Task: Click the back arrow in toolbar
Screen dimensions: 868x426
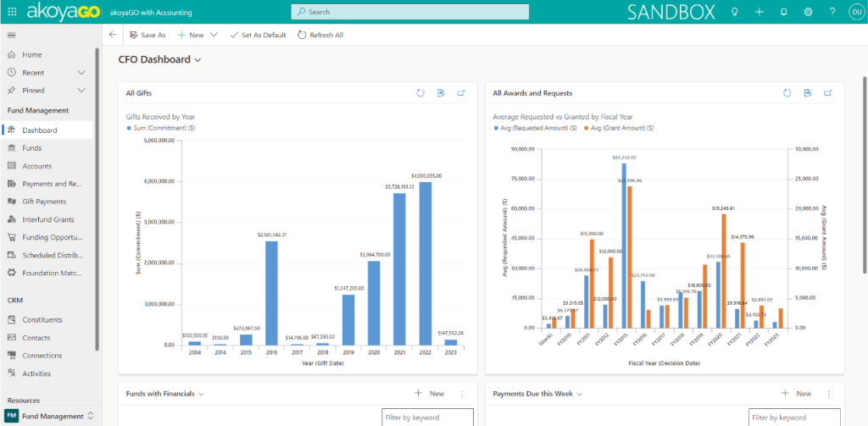Action: pyautogui.click(x=113, y=35)
